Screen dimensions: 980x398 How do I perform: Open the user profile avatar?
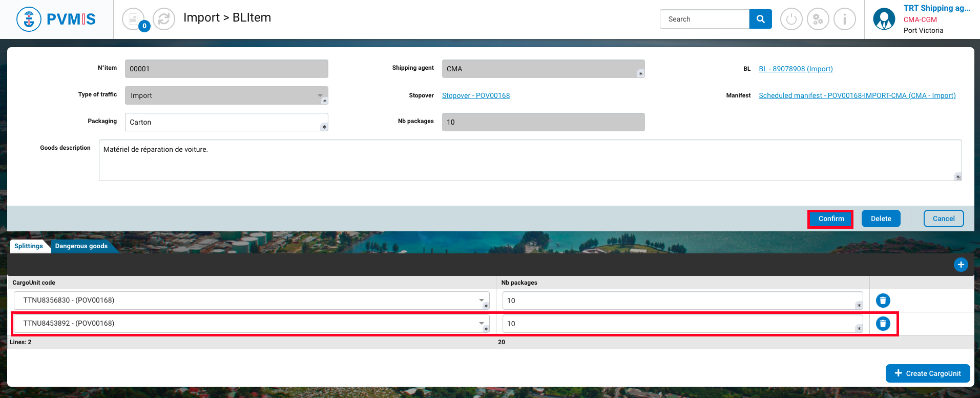(x=884, y=19)
